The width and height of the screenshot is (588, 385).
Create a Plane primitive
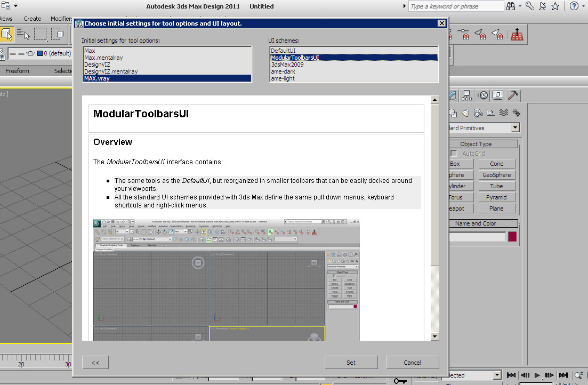point(496,208)
